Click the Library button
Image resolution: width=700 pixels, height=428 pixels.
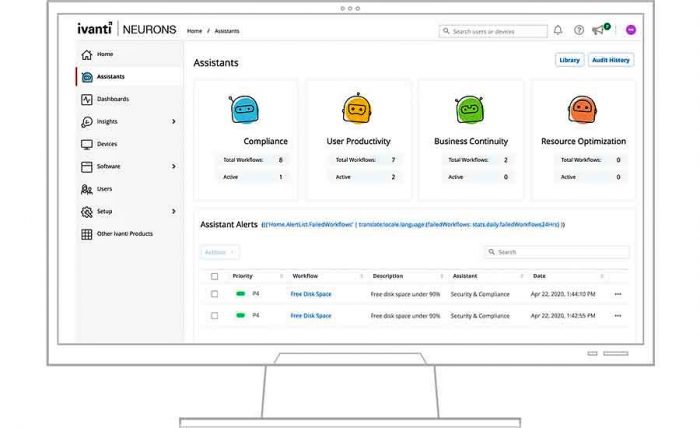pyautogui.click(x=570, y=60)
